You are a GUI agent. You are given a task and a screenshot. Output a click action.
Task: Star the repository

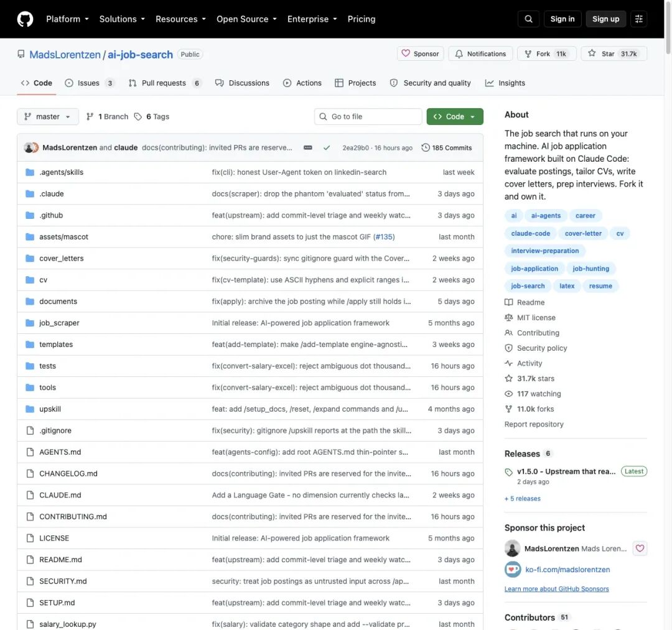[x=614, y=53]
